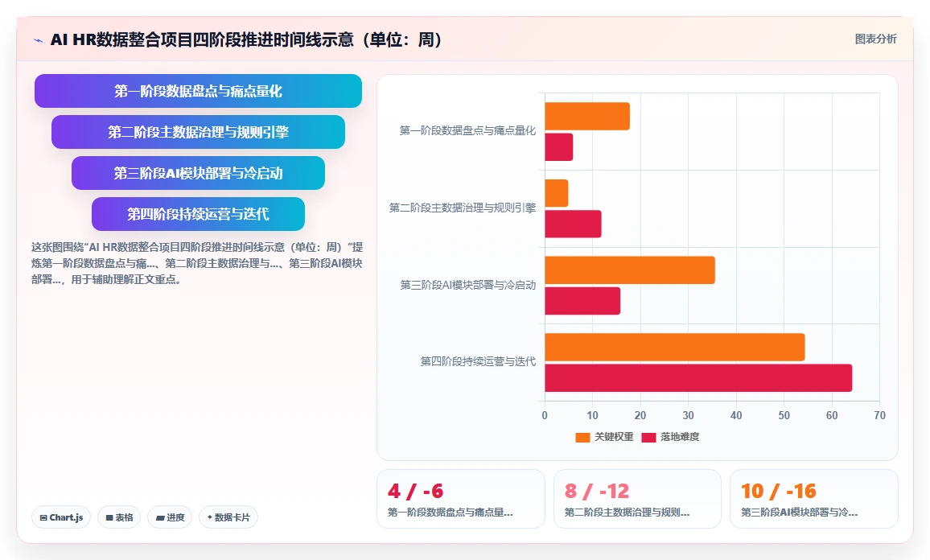The image size is (930, 560).
Task: Click the chart title AI HR数据整合项目
Action: 246,39
